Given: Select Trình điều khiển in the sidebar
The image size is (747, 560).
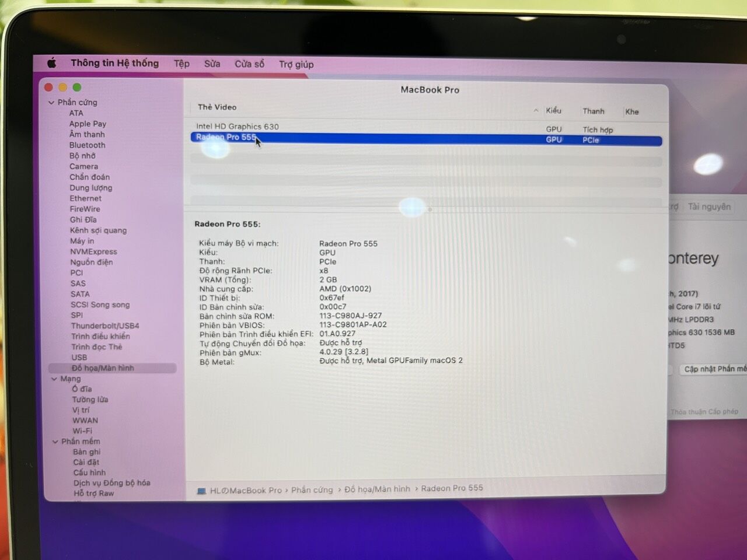Looking at the screenshot, I should [x=100, y=336].
